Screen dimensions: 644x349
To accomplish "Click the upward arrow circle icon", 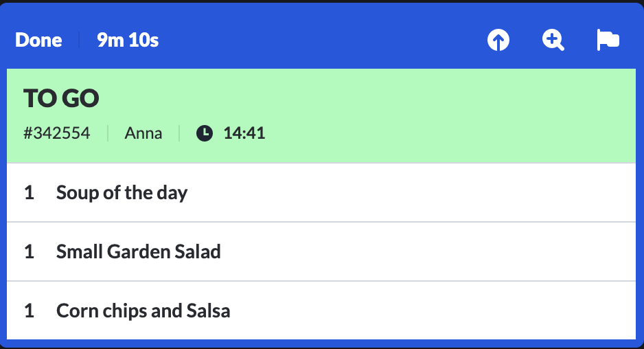I will (498, 41).
